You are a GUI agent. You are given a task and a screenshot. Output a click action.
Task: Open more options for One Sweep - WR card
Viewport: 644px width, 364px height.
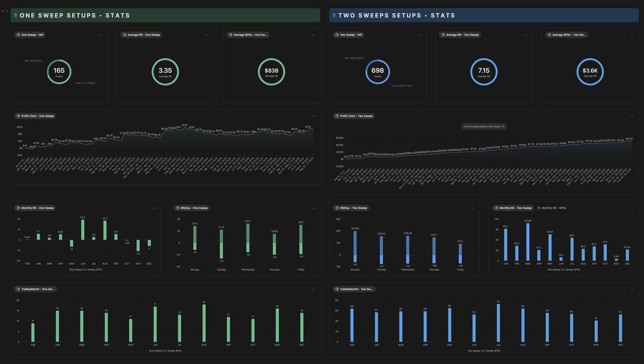click(x=100, y=35)
